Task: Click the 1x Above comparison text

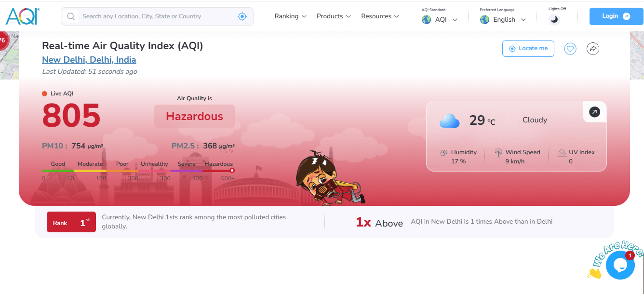Action: [379, 222]
